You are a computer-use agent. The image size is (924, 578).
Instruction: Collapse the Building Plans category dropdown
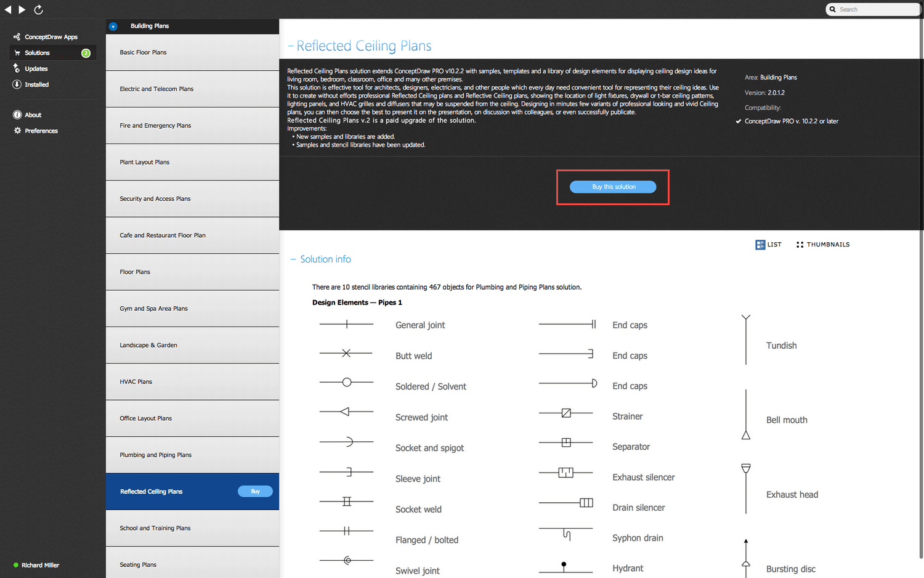(x=113, y=26)
